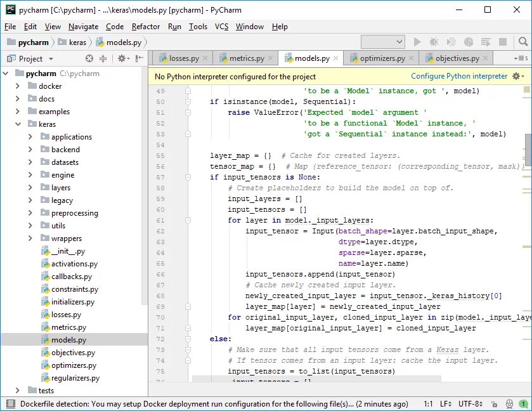Screen dimensions: 532x411
Task: Click the concurrency diagram run icon
Action: 486,42
